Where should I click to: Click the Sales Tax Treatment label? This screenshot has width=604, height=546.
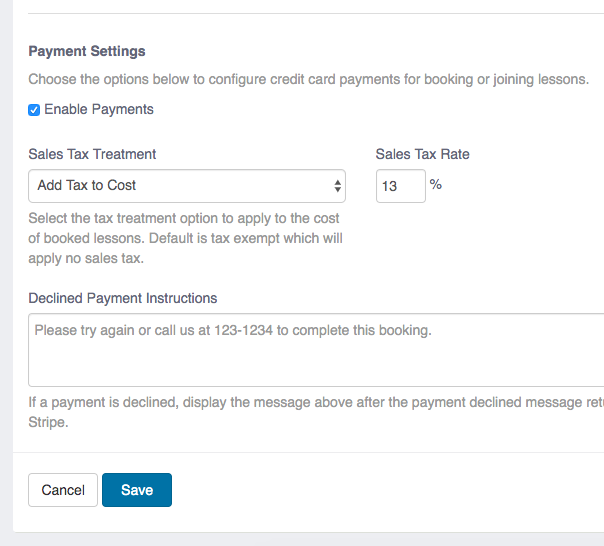click(92, 154)
